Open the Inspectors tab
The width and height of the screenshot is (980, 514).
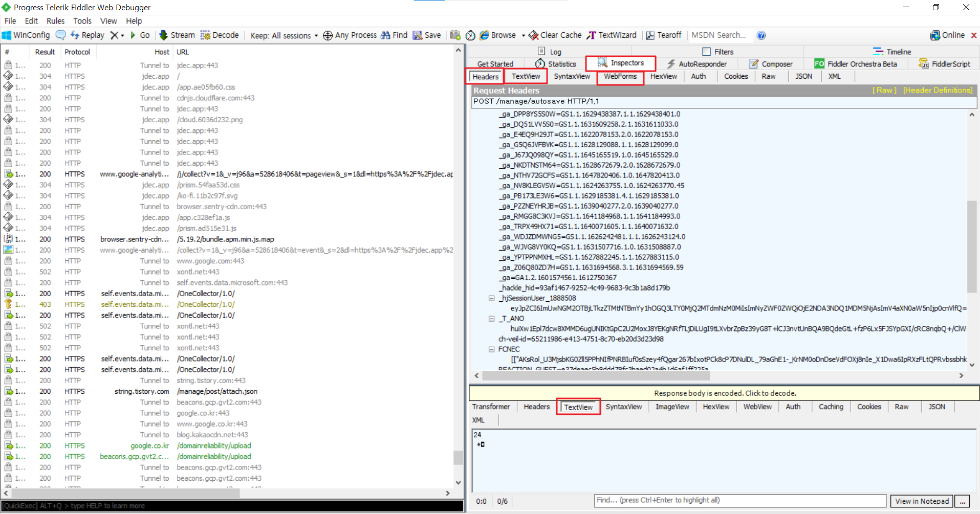click(621, 63)
